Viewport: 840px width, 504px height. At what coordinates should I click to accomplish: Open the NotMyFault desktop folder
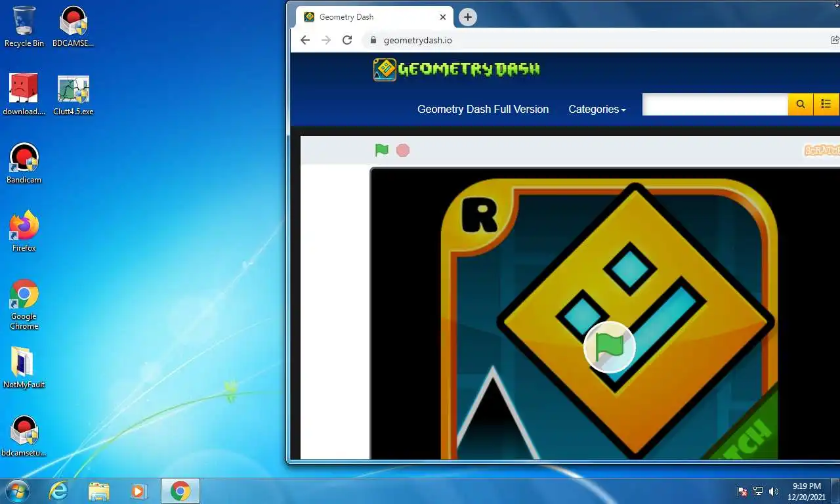(x=24, y=367)
